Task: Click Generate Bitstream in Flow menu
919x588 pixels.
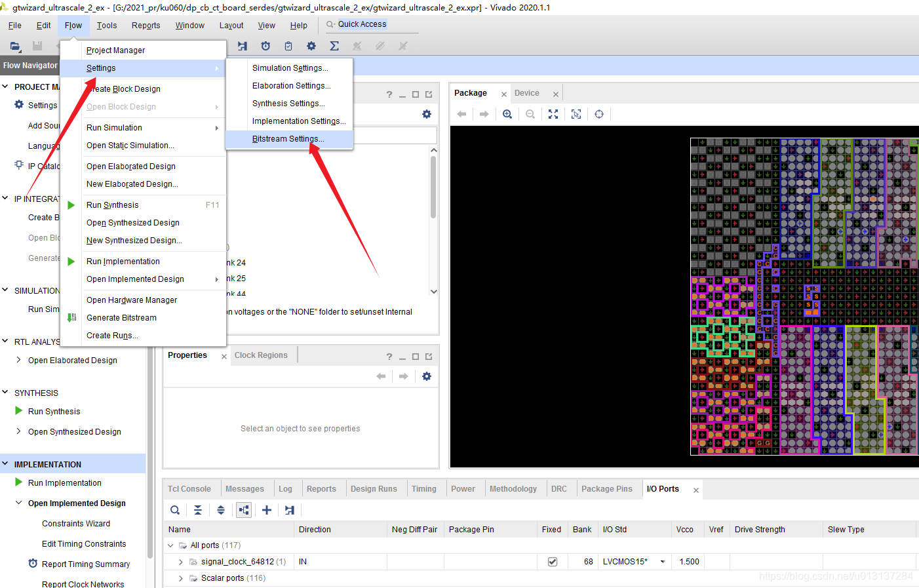Action: pyautogui.click(x=143, y=318)
